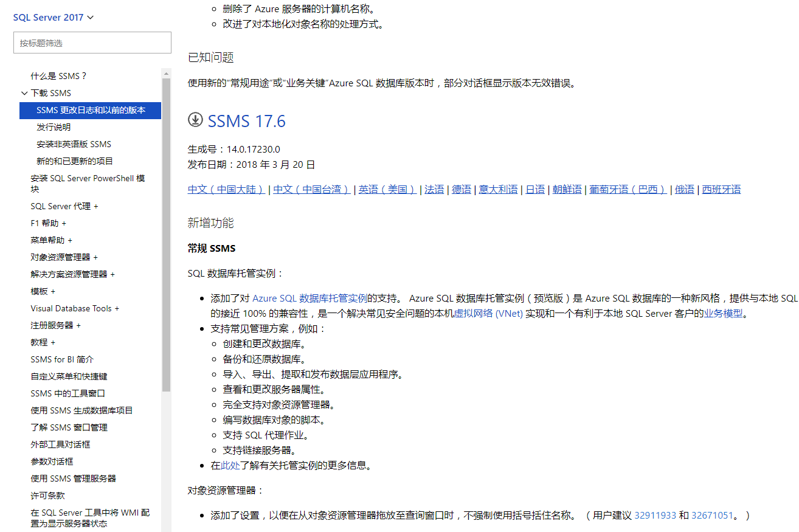This screenshot has height=532, width=799.
Task: Open 外部工具对话框 page
Action: tap(60, 444)
